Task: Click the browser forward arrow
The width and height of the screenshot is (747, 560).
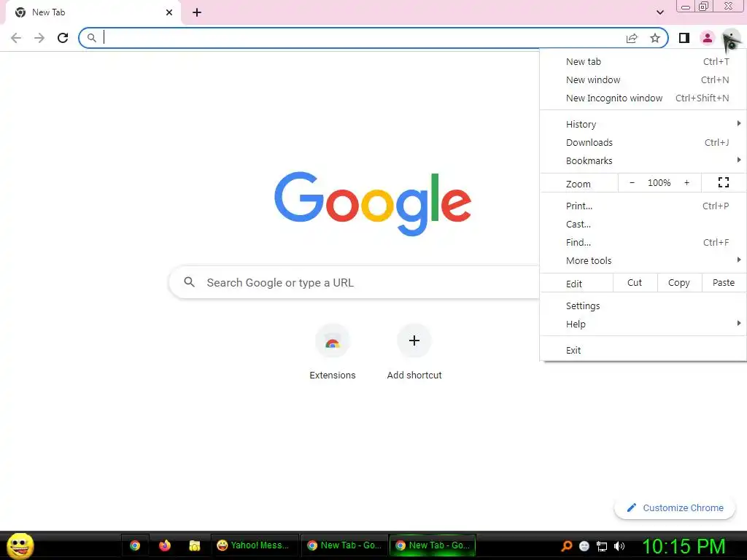Action: pos(39,38)
